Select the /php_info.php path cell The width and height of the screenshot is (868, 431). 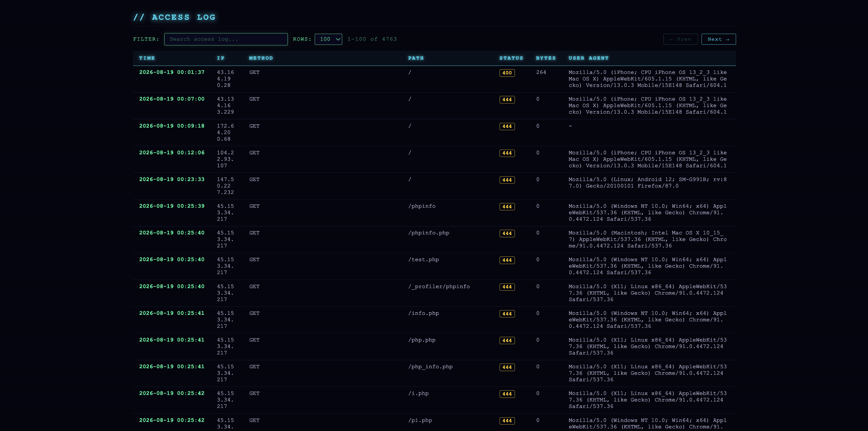(x=430, y=367)
